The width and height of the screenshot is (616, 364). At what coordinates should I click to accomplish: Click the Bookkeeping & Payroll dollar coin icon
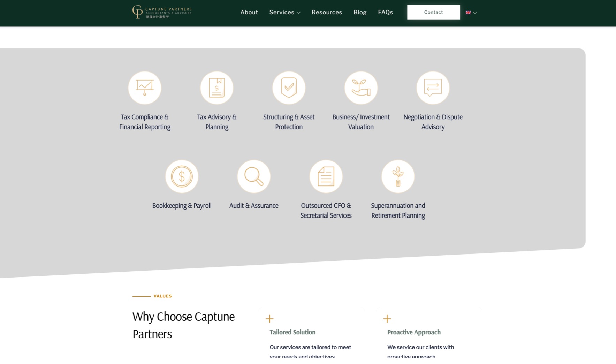182,176
